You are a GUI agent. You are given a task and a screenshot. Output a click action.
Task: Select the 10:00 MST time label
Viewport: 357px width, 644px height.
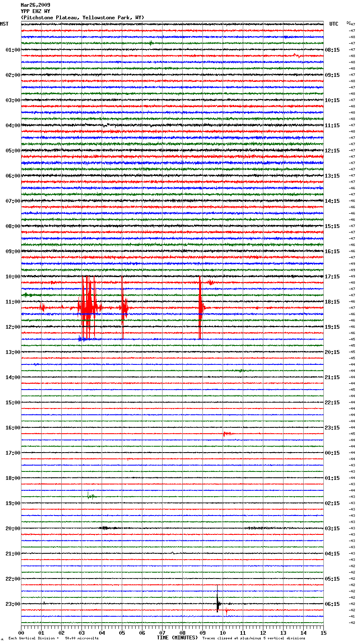pos(13,277)
